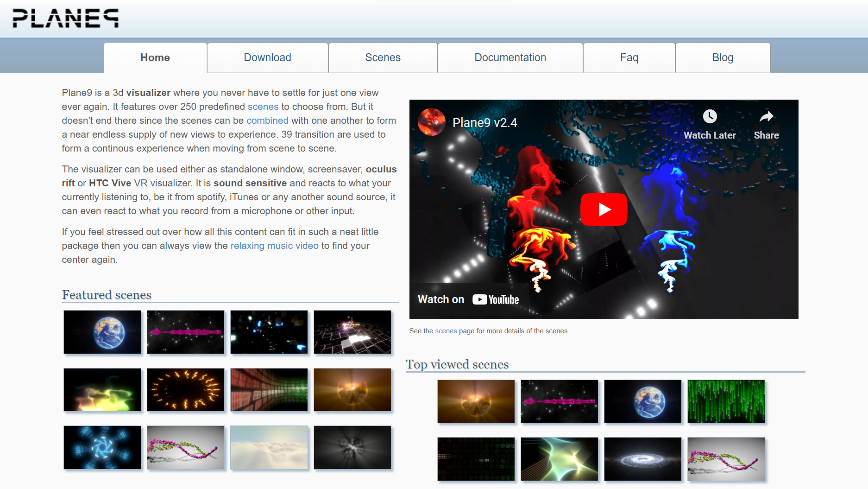Switch to the Home tab
868x489 pixels.
click(x=155, y=57)
